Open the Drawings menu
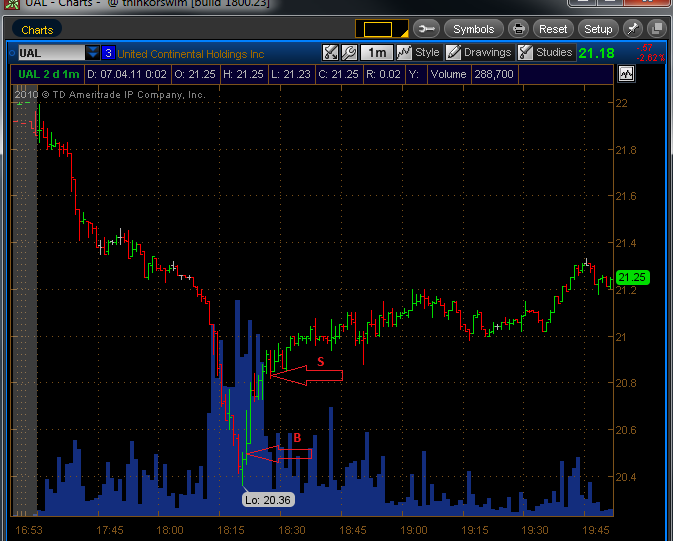This screenshot has width=675, height=541. (x=479, y=53)
